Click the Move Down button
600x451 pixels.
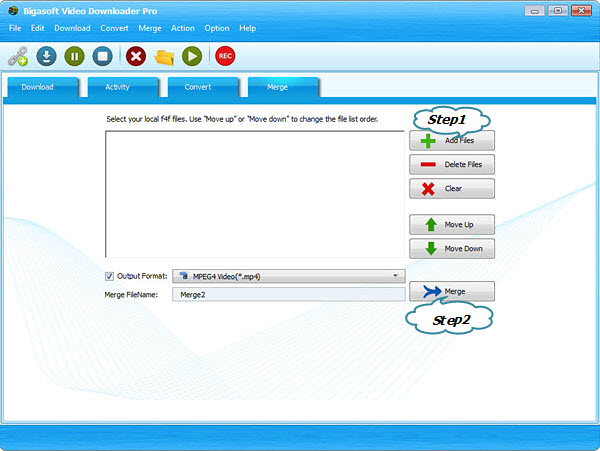[x=452, y=249]
